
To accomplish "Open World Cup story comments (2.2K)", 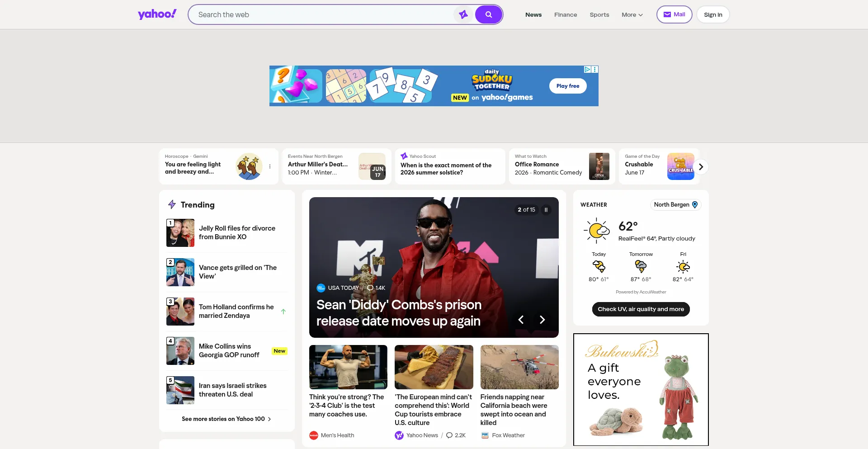I will pos(456,435).
